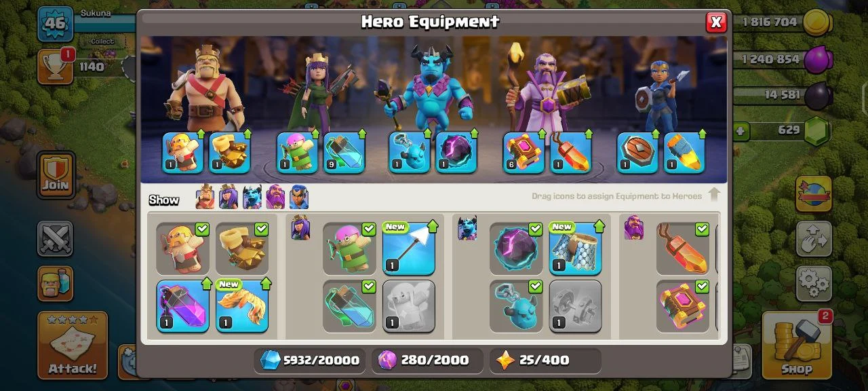The image size is (868, 391).
Task: Select the Dark Orb equipment in inventory
Action: (x=516, y=248)
